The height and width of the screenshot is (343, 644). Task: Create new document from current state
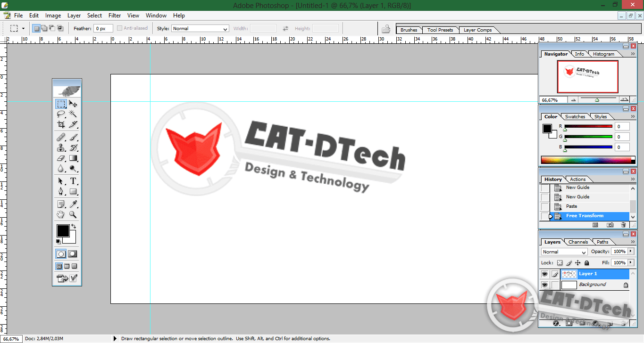click(595, 226)
